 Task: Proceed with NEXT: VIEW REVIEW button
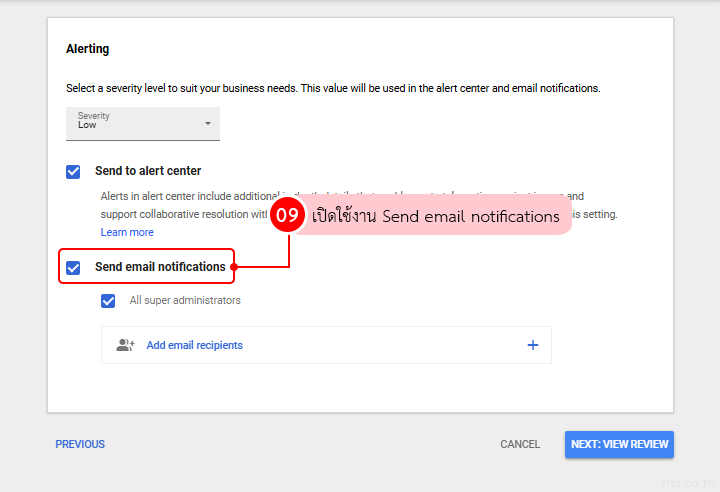(x=618, y=444)
